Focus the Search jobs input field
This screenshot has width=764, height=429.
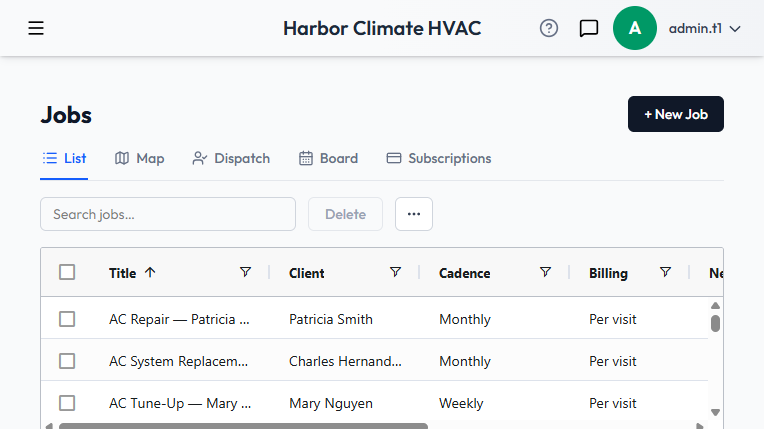tap(168, 214)
